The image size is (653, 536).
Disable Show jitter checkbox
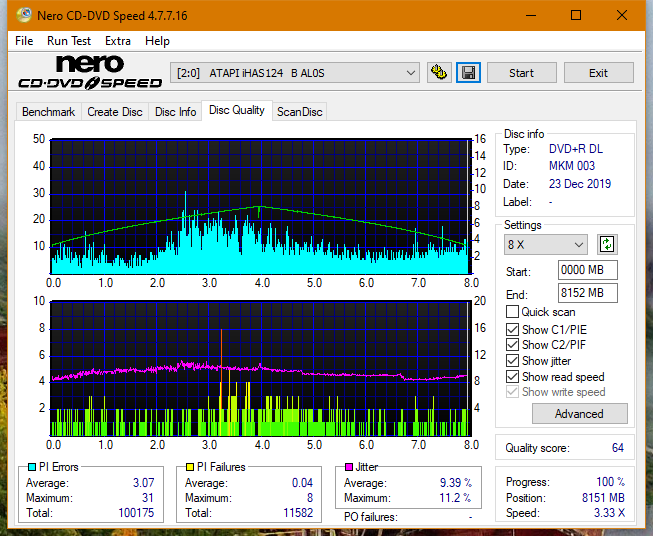512,361
